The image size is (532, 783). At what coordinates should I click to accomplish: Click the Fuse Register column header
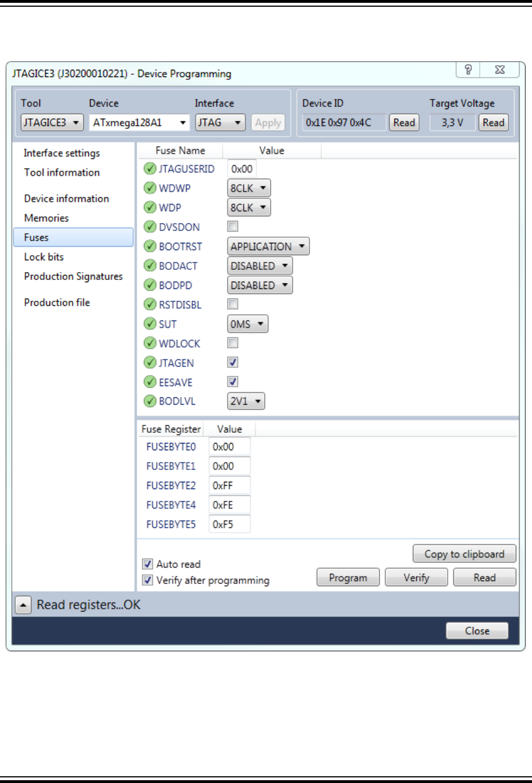pyautogui.click(x=171, y=429)
